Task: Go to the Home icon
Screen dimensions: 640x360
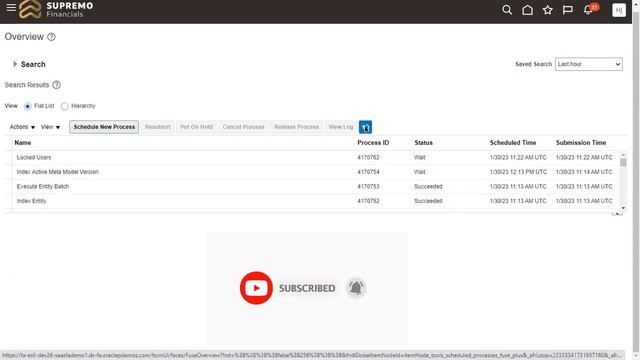Action: 527,10
